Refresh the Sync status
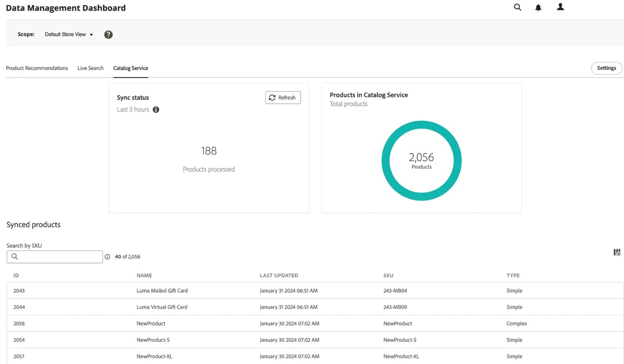624x364 pixels. (283, 97)
